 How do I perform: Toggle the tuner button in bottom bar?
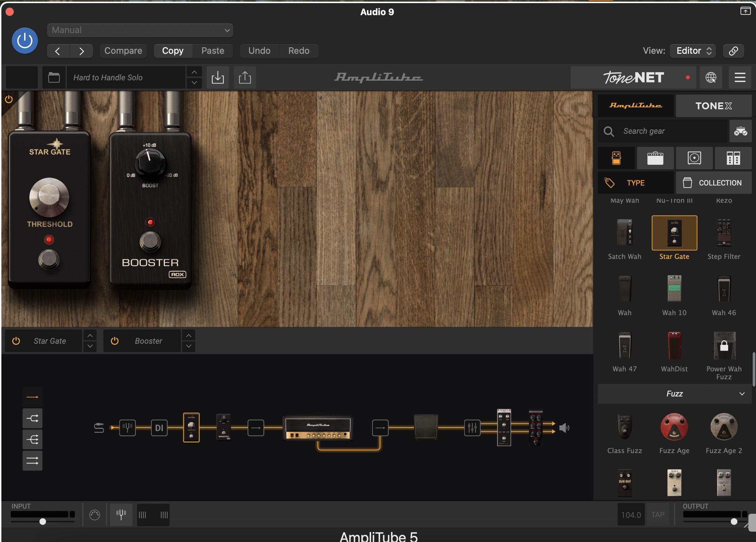[x=121, y=515]
